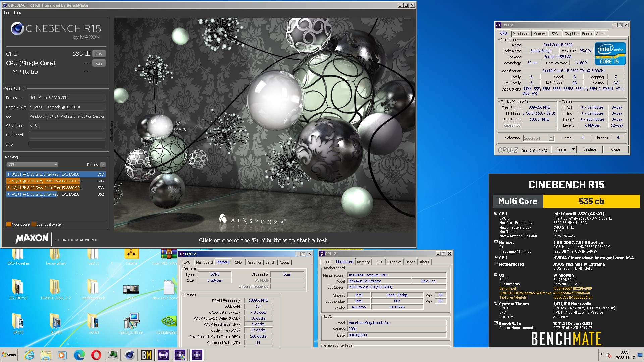644x362 pixels.
Task: Click the Maximus IV Extreme model field
Action: tap(379, 281)
